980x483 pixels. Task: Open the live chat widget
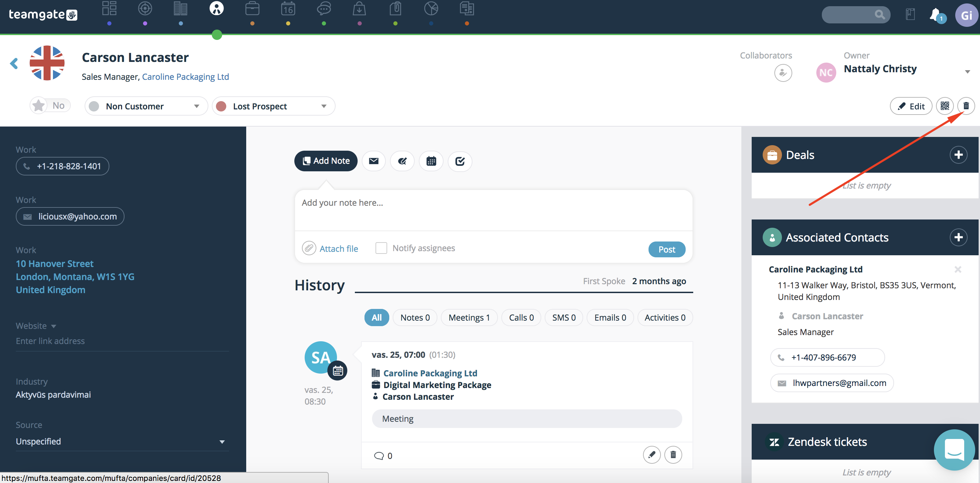[x=954, y=450]
